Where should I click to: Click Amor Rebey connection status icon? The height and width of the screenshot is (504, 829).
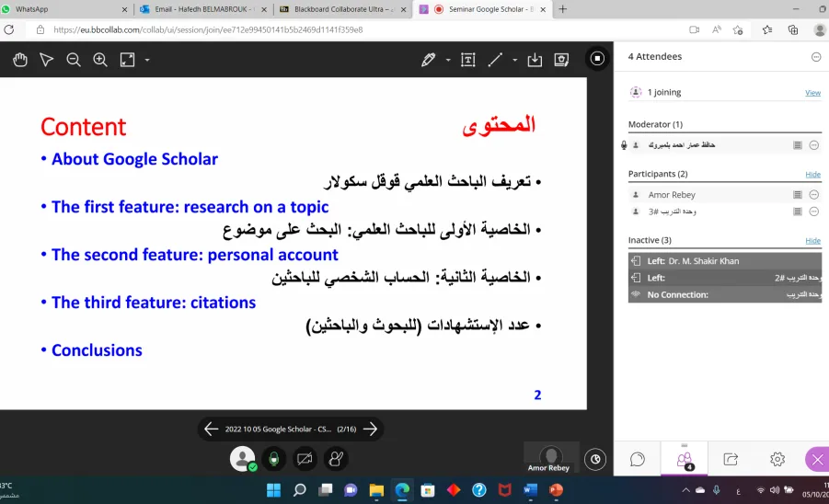(x=798, y=195)
